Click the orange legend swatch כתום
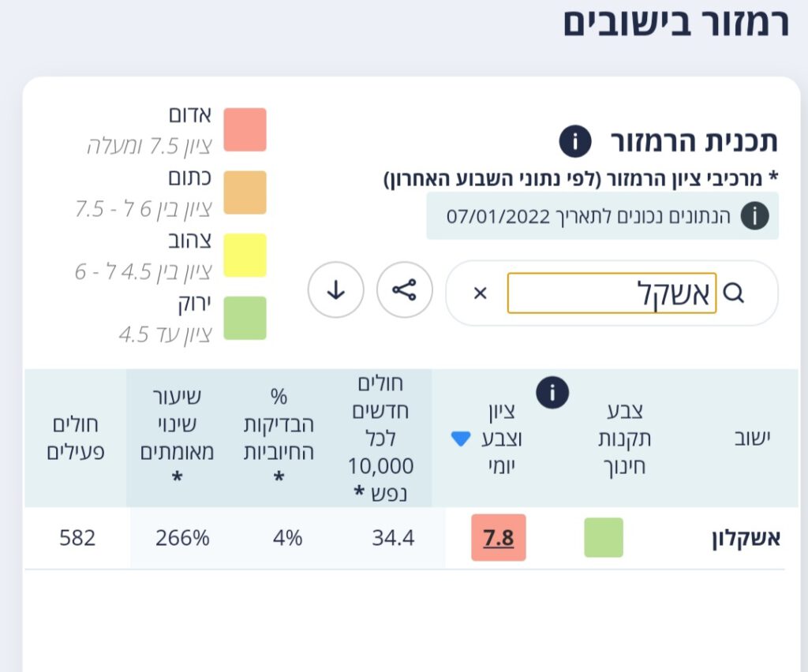 point(245,192)
